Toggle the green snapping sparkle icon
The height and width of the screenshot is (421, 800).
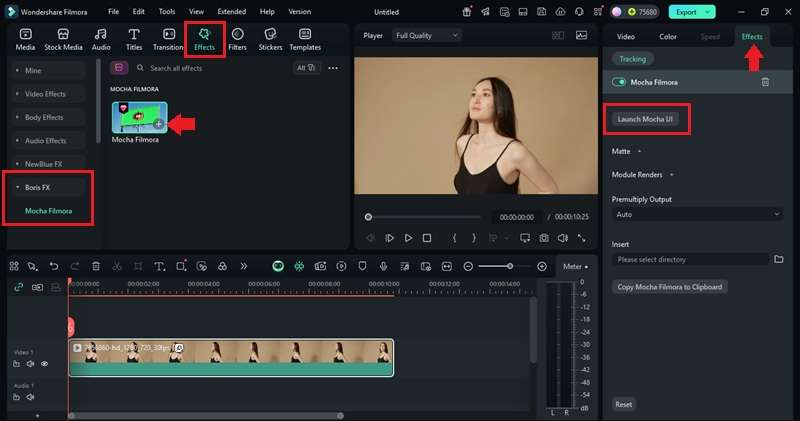299,266
